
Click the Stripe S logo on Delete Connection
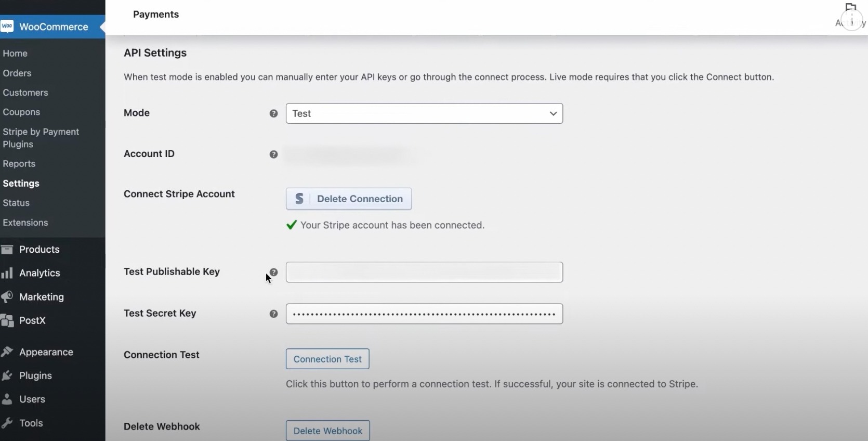(299, 199)
